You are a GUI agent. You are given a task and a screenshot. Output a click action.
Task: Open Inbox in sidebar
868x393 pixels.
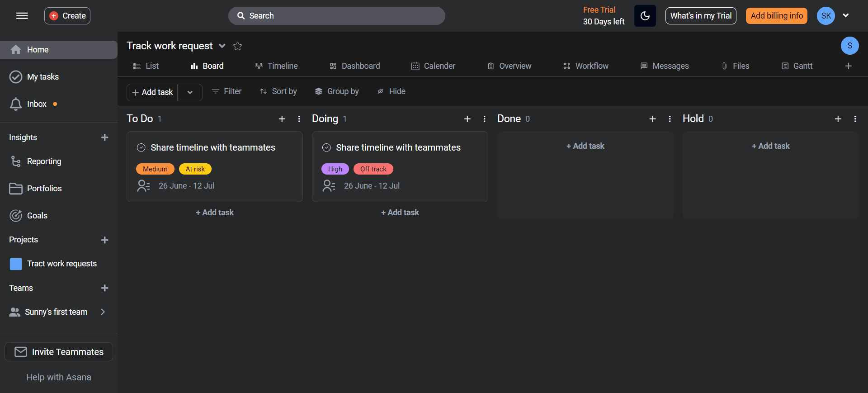[59, 104]
